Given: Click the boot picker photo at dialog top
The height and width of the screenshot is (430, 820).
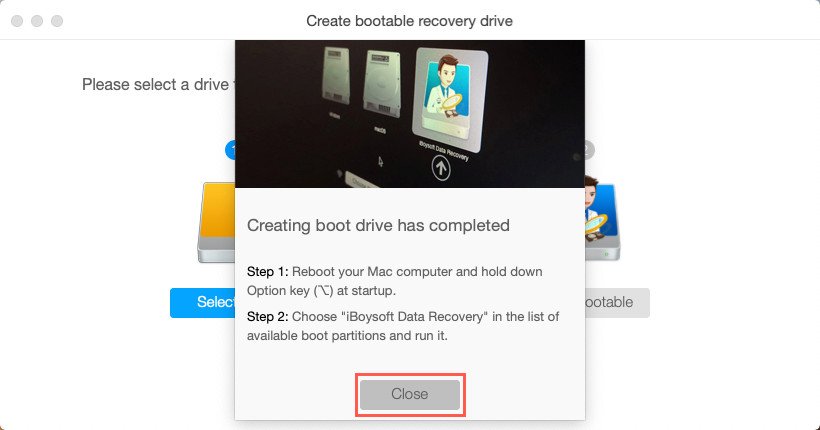Looking at the screenshot, I should pyautogui.click(x=409, y=114).
